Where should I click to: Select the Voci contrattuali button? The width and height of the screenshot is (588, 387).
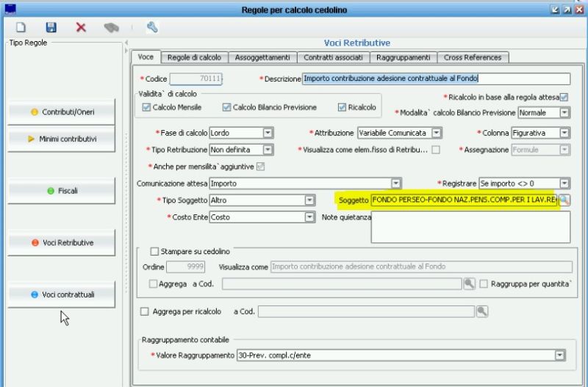[x=62, y=294]
